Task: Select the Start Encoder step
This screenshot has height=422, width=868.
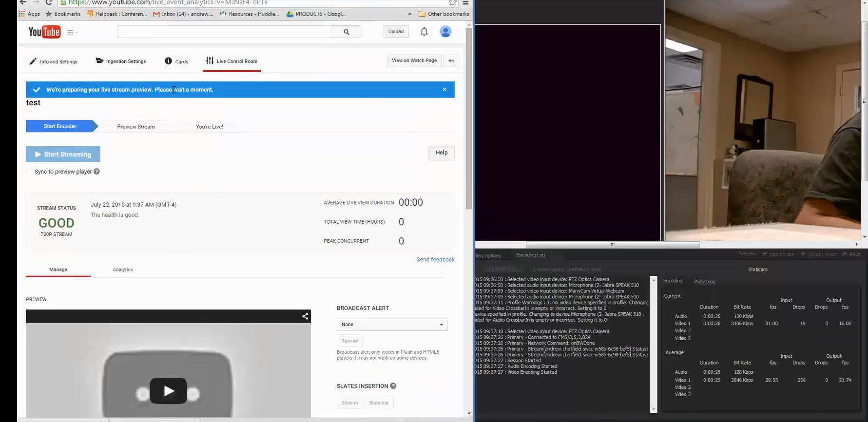Action: 60,126
